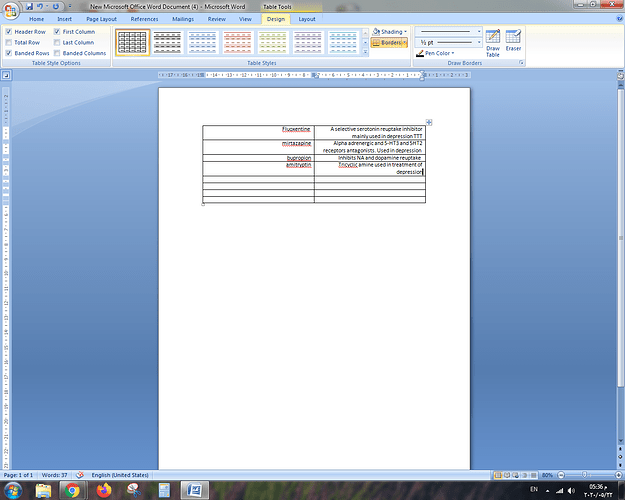Expand the Table Styles gallery more arrow
The height and width of the screenshot is (500, 625).
(365, 52)
